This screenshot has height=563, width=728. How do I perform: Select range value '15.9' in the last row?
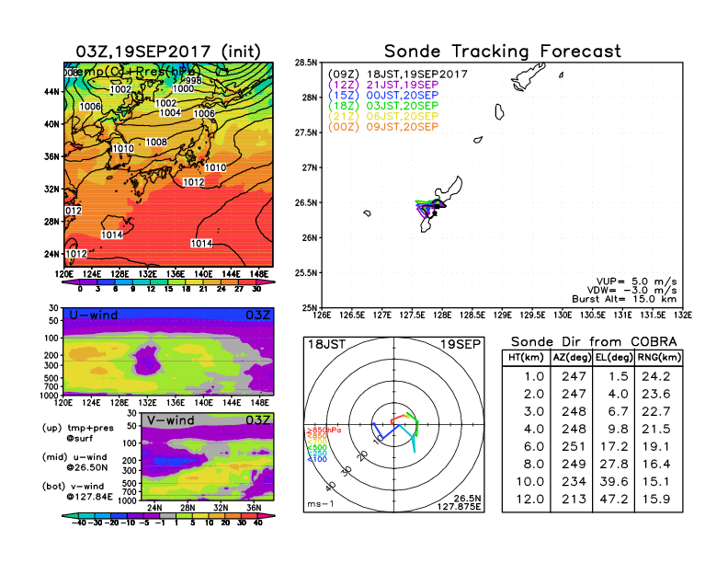(x=656, y=499)
